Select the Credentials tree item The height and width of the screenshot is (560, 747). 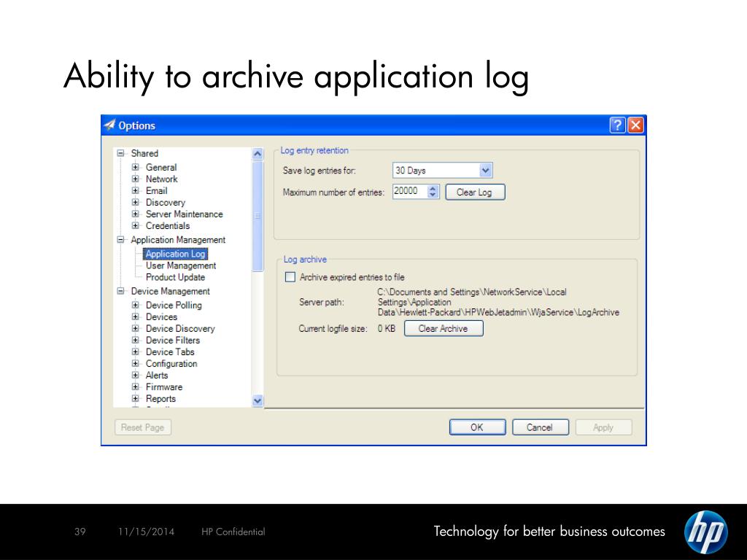point(168,226)
